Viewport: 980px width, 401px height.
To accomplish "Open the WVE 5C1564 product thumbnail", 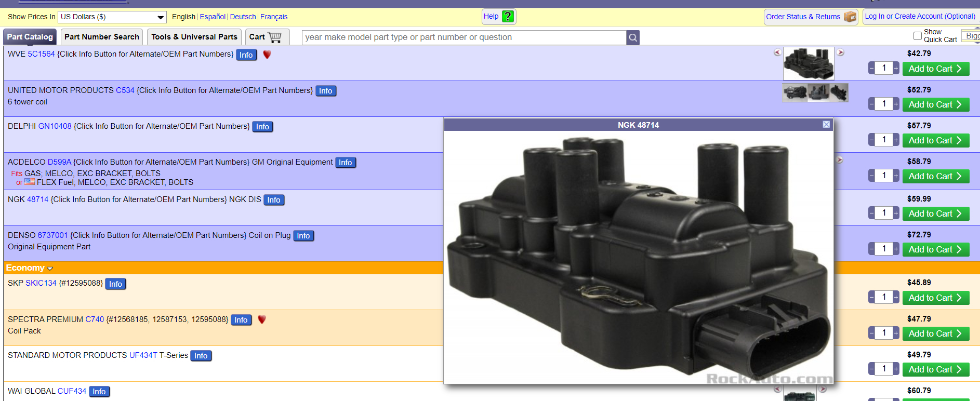I will [x=809, y=63].
